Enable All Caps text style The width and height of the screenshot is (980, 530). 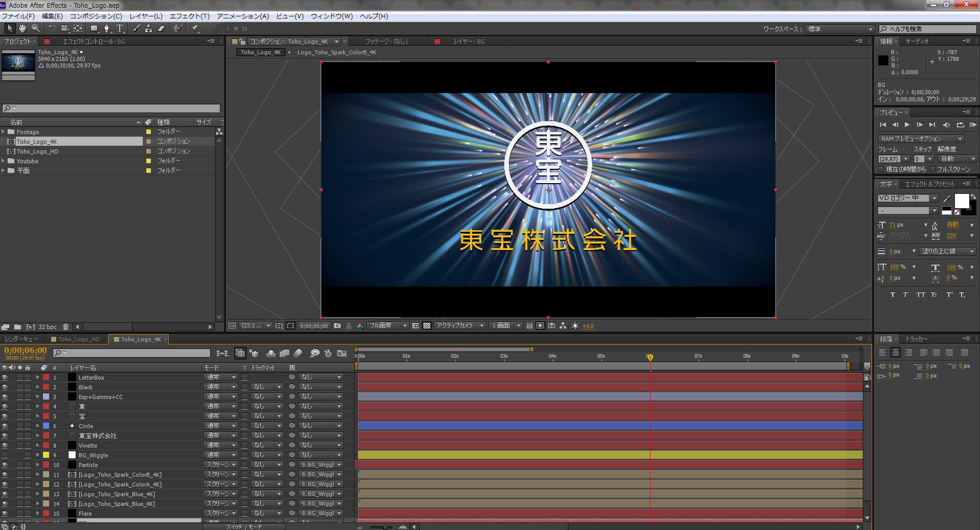[921, 295]
